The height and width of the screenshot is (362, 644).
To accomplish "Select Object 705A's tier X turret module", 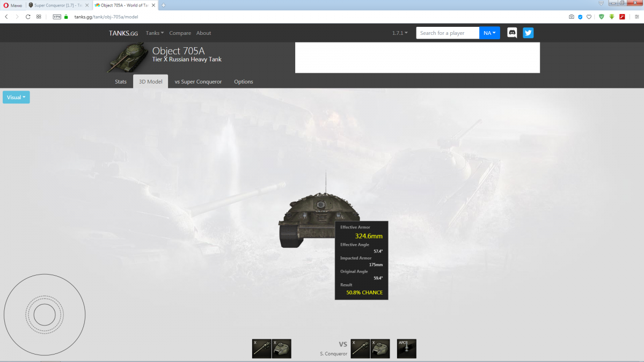I will click(282, 349).
